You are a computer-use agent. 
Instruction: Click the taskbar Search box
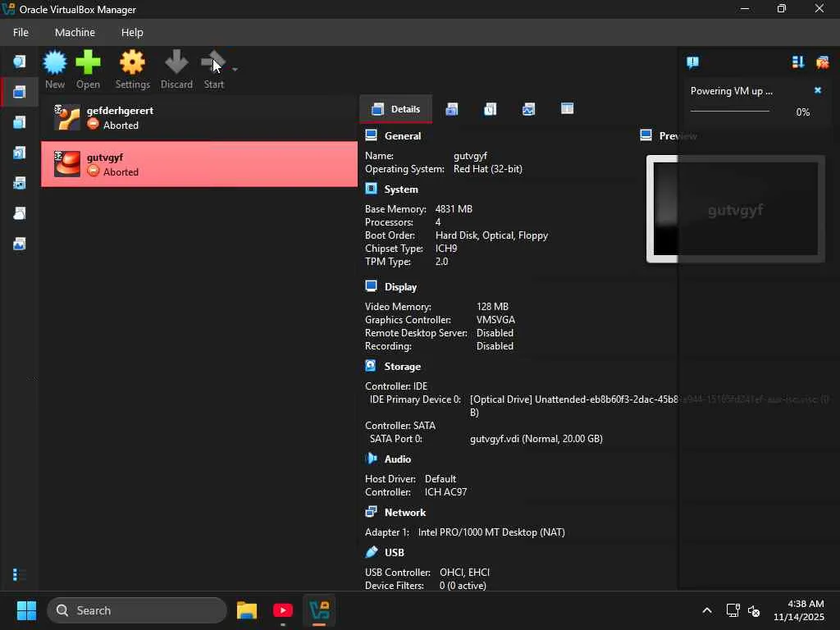(137, 610)
